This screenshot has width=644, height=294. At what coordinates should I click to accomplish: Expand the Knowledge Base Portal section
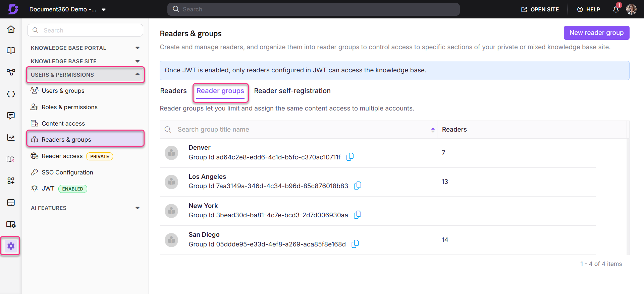pos(137,48)
